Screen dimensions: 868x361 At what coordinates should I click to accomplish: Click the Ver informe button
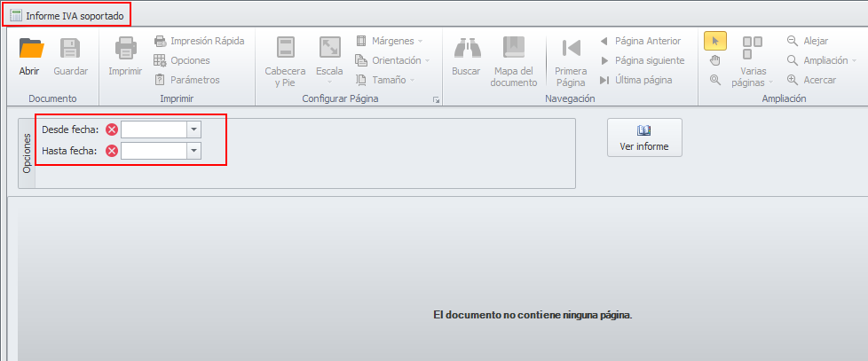(x=644, y=137)
